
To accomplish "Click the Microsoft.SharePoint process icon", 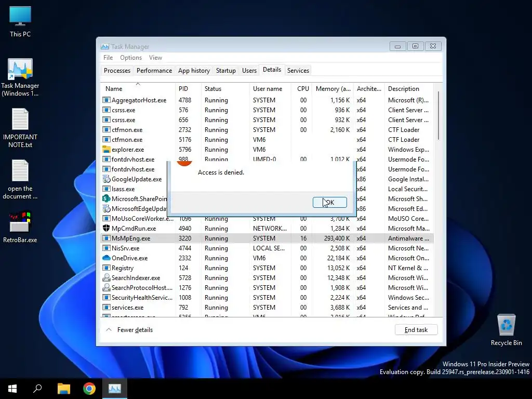I will pos(106,199).
